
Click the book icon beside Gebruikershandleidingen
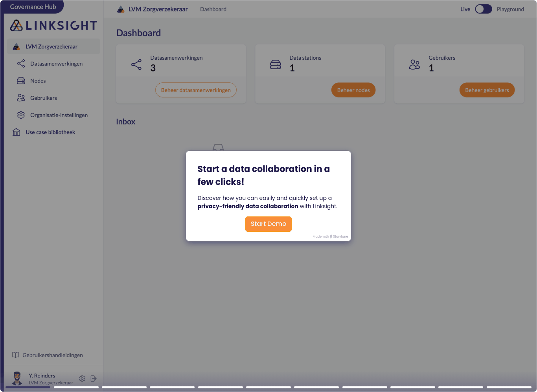[15, 355]
